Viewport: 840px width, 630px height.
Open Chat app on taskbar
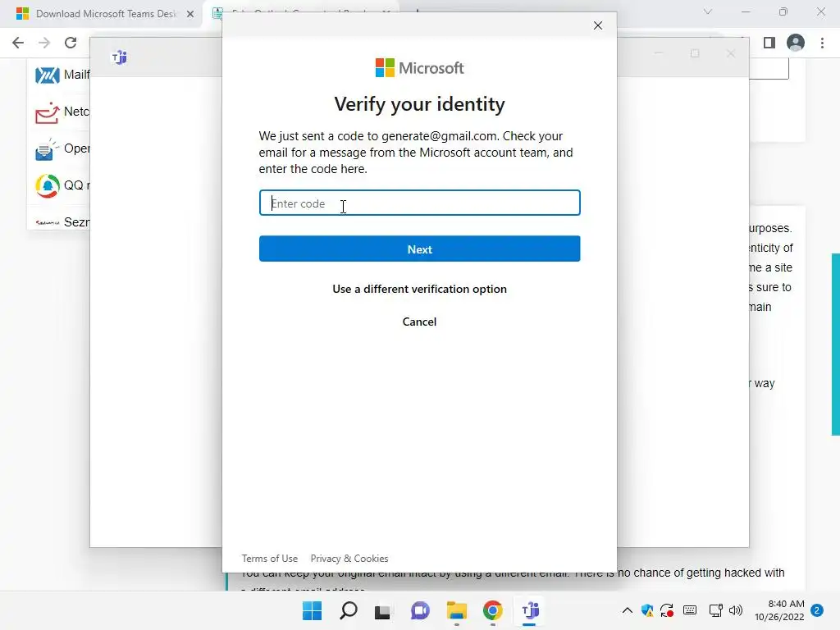click(420, 610)
